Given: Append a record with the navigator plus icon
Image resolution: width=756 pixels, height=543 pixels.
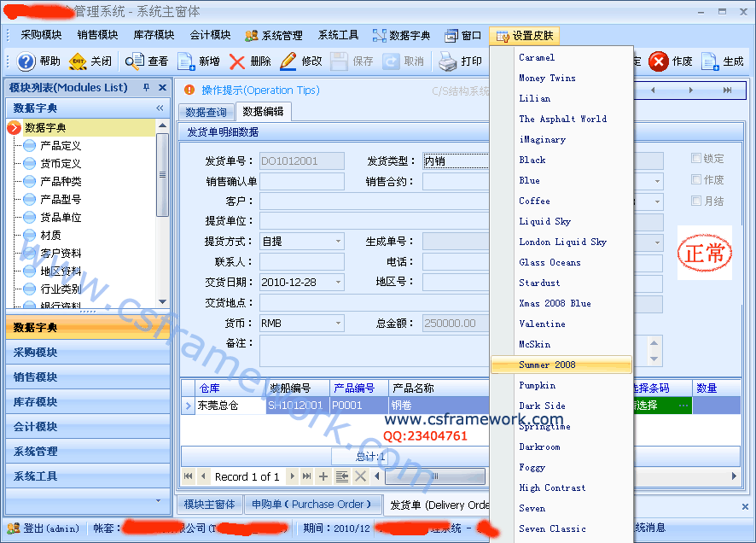Looking at the screenshot, I should click(323, 476).
